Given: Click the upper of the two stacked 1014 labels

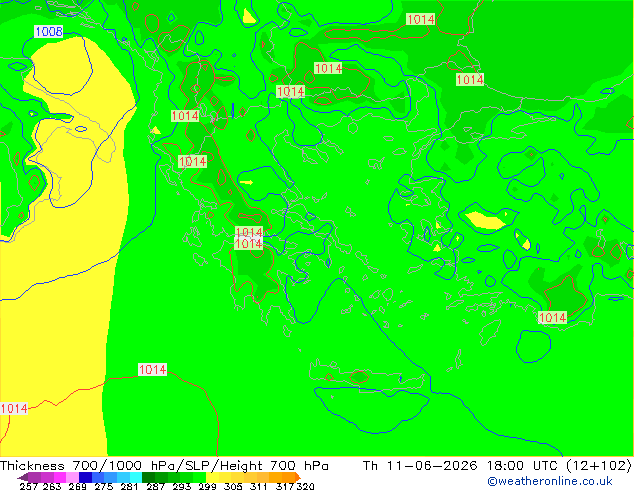Looking at the screenshot, I should click(249, 232).
